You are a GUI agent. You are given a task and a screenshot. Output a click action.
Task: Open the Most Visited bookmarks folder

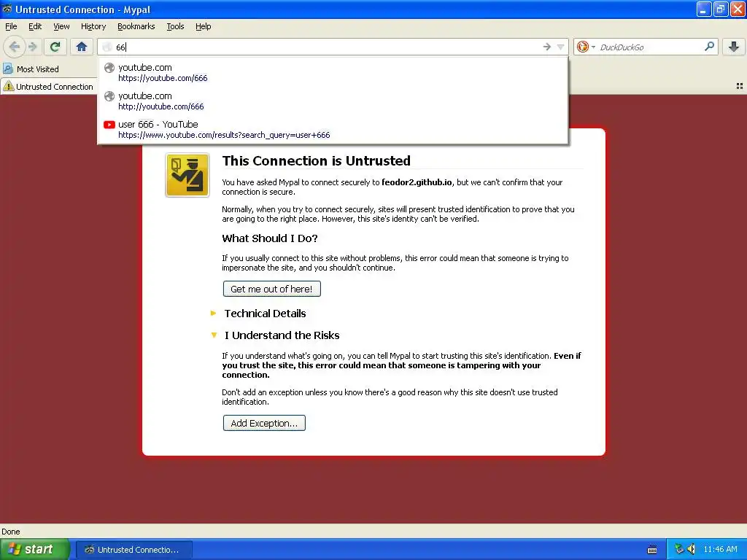31,69
